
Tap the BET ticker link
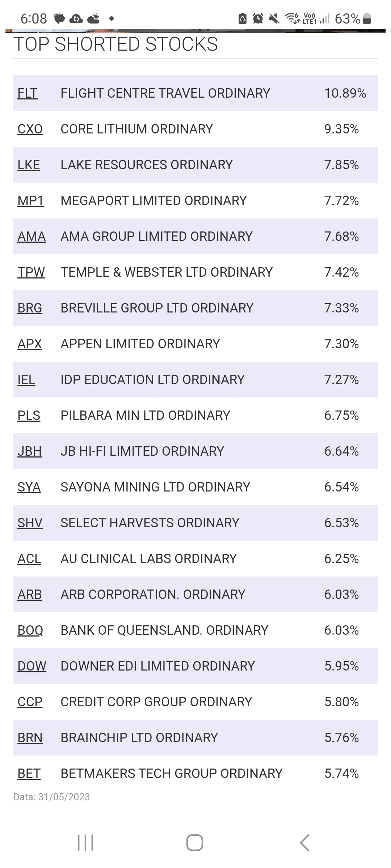point(29,774)
